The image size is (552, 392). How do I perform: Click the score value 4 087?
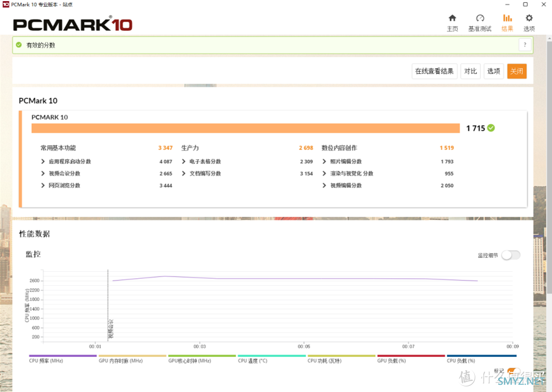click(166, 162)
